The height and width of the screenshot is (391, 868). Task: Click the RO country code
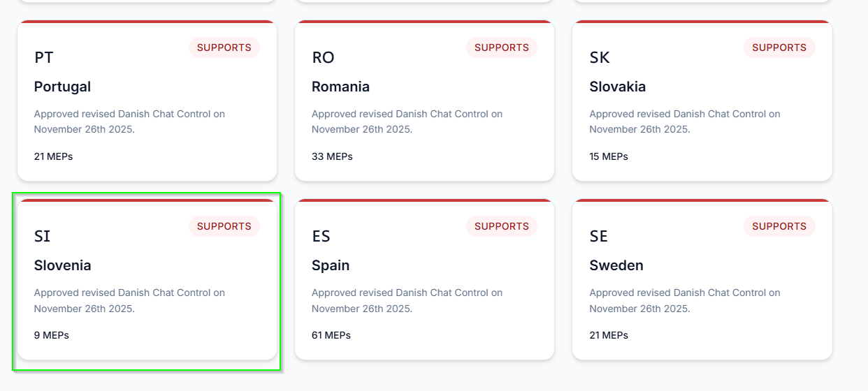tap(323, 57)
